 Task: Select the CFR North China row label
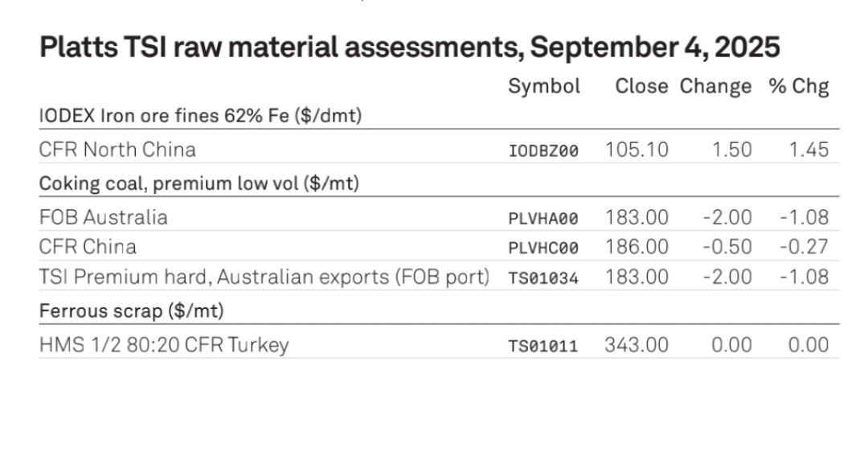[x=117, y=150]
